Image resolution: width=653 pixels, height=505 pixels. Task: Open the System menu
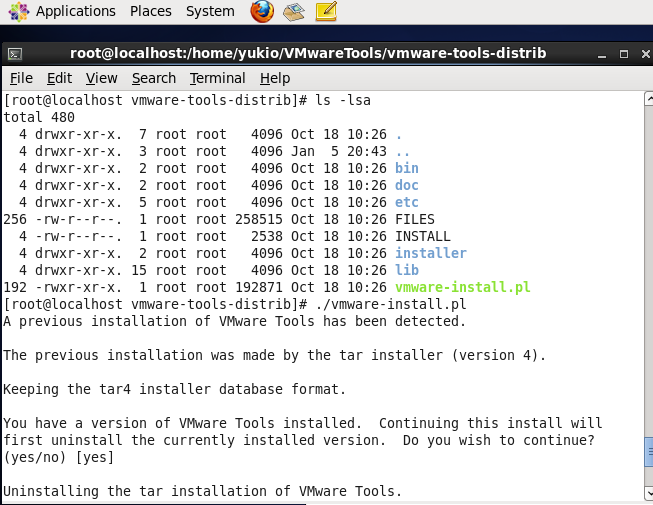tap(210, 12)
